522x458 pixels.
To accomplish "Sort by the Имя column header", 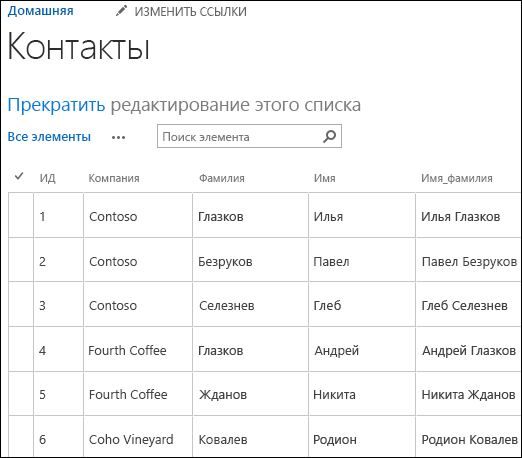I will pyautogui.click(x=324, y=178).
